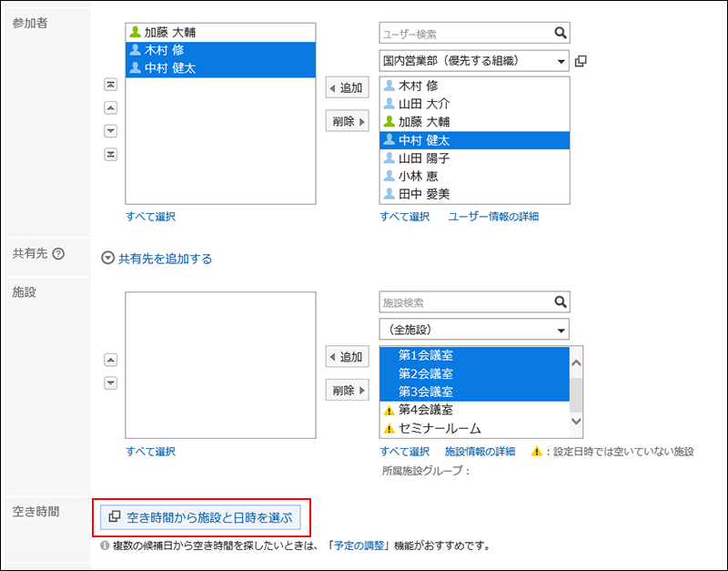Open the ユーザー情報の詳細 link
The width and height of the screenshot is (728, 571).
[493, 217]
